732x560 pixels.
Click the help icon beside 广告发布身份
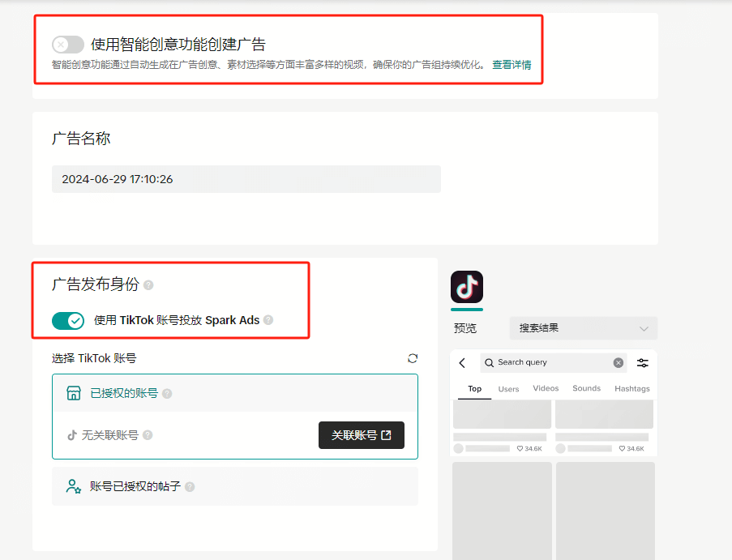pyautogui.click(x=148, y=284)
